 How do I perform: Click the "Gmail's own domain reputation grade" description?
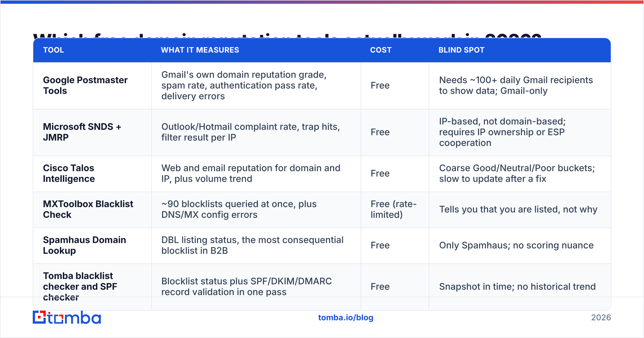pyautogui.click(x=244, y=85)
